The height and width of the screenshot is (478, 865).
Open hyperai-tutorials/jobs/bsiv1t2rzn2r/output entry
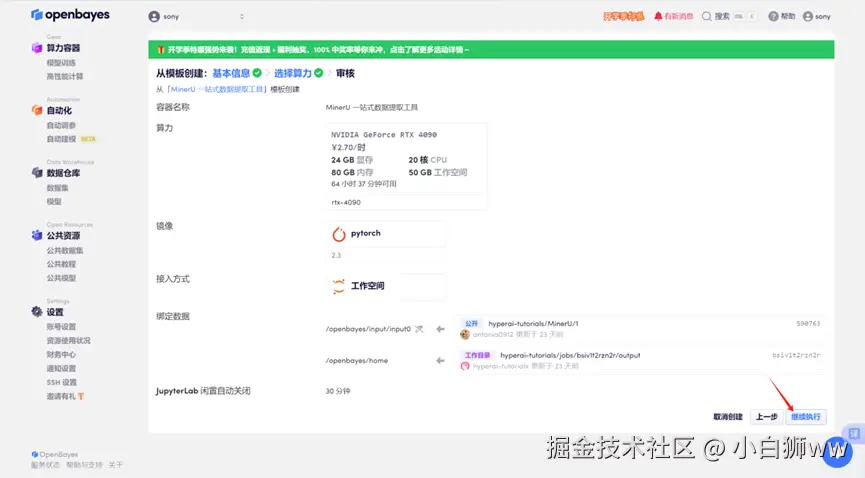point(640,360)
